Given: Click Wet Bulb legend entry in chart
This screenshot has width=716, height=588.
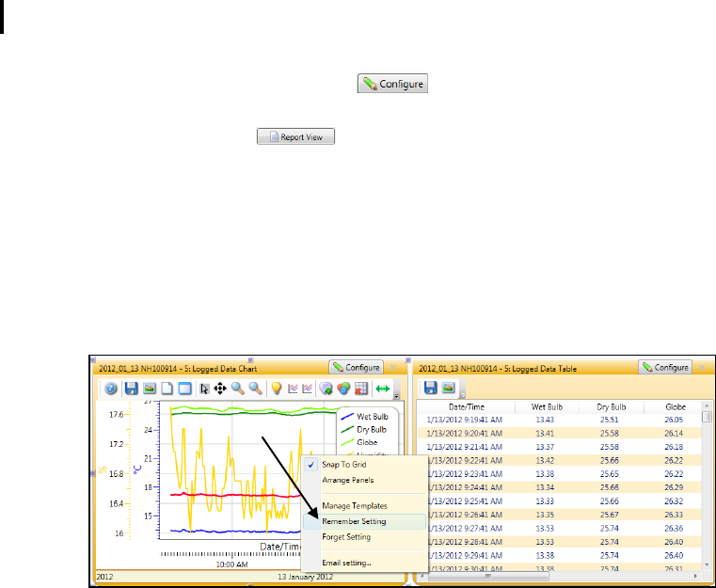Looking at the screenshot, I should coord(365,417).
